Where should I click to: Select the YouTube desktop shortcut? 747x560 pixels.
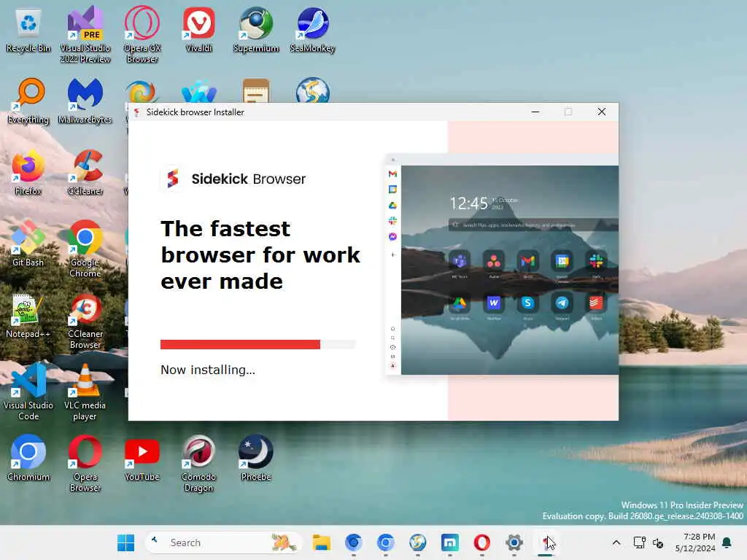click(142, 458)
